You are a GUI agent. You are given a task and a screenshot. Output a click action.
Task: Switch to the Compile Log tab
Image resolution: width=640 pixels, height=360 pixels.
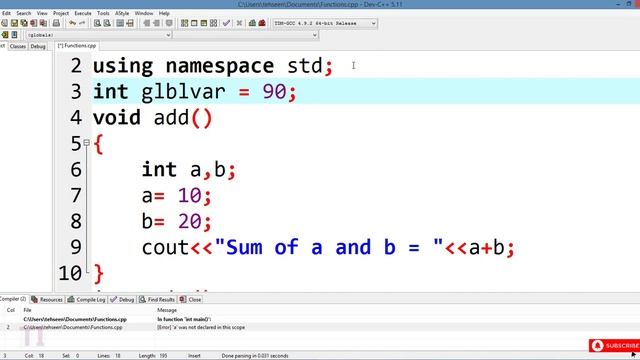[87, 300]
